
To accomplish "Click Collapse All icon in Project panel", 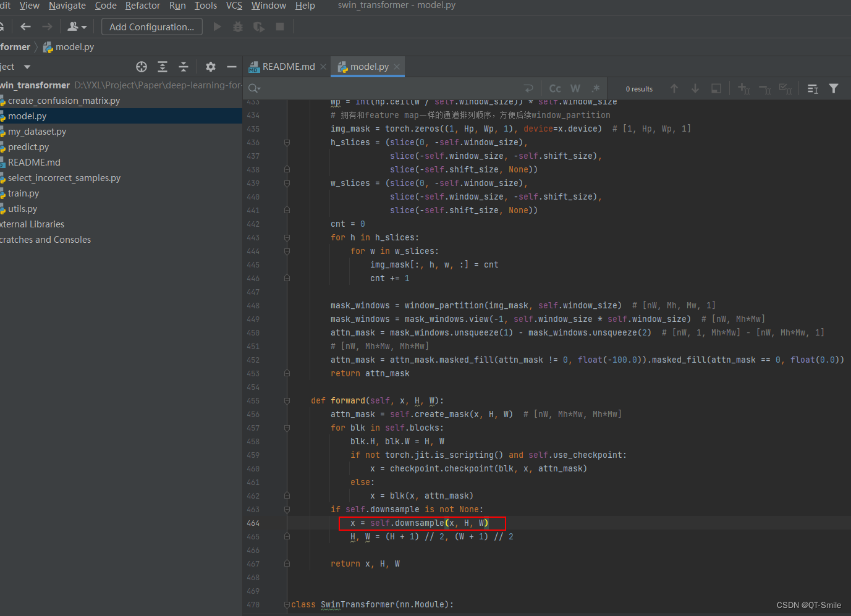I will [x=184, y=67].
